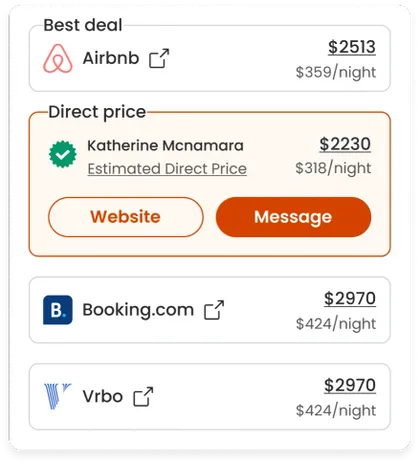Click host name Katherine Mcnamara
The width and height of the screenshot is (420, 464).
(165, 146)
